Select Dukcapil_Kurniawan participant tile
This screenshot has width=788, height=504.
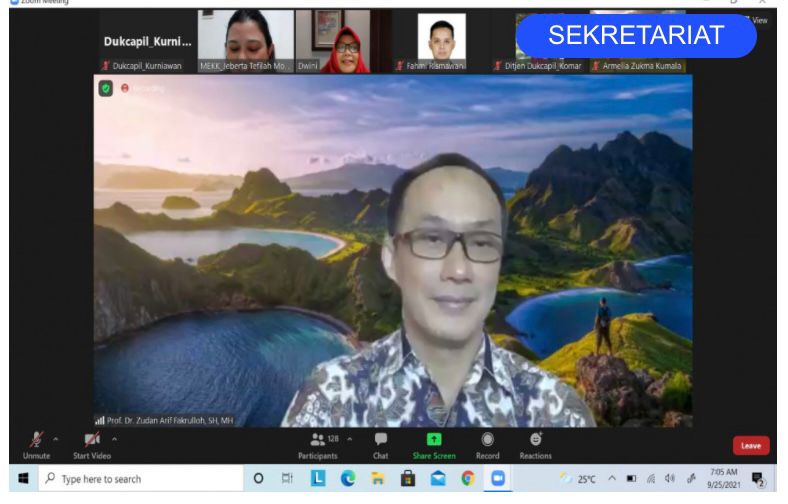point(146,43)
